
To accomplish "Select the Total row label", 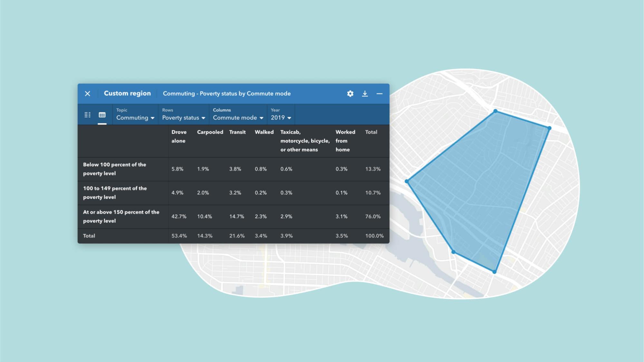I will pyautogui.click(x=89, y=236).
